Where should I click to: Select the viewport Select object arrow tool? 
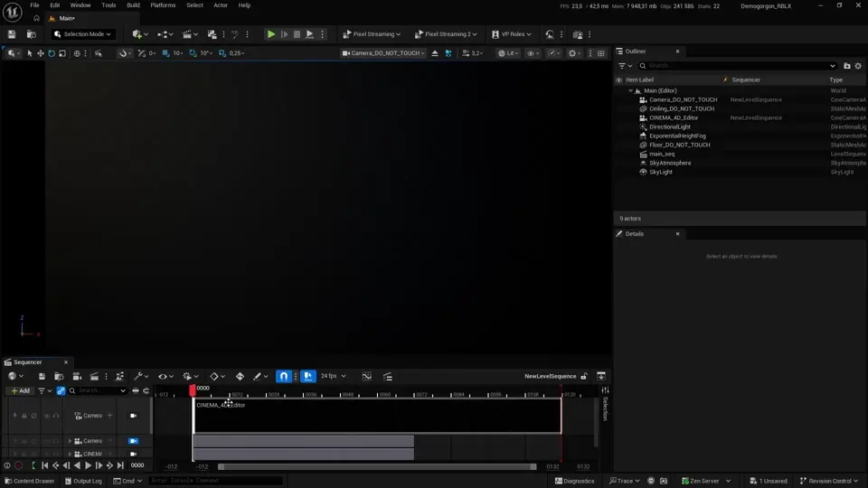(29, 53)
